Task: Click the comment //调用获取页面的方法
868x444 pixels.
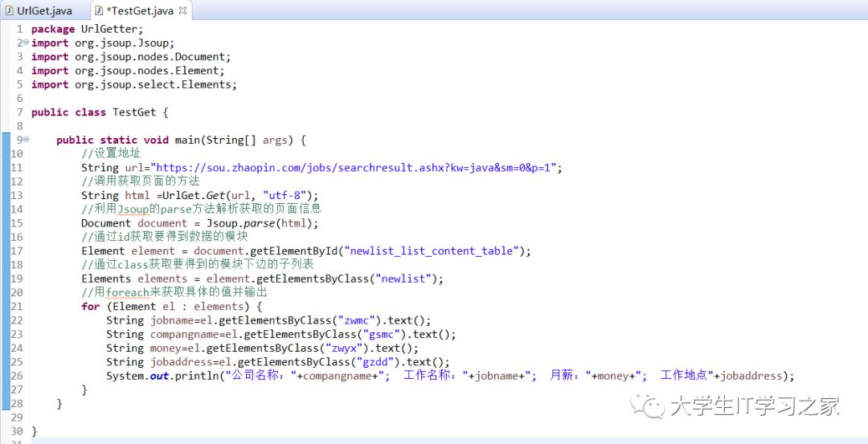Action: pos(140,181)
